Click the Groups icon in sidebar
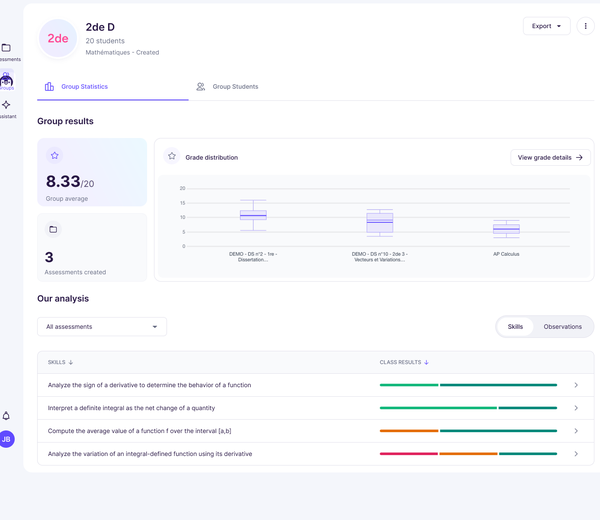Screen dimensions: 600x520 [x=6, y=80]
